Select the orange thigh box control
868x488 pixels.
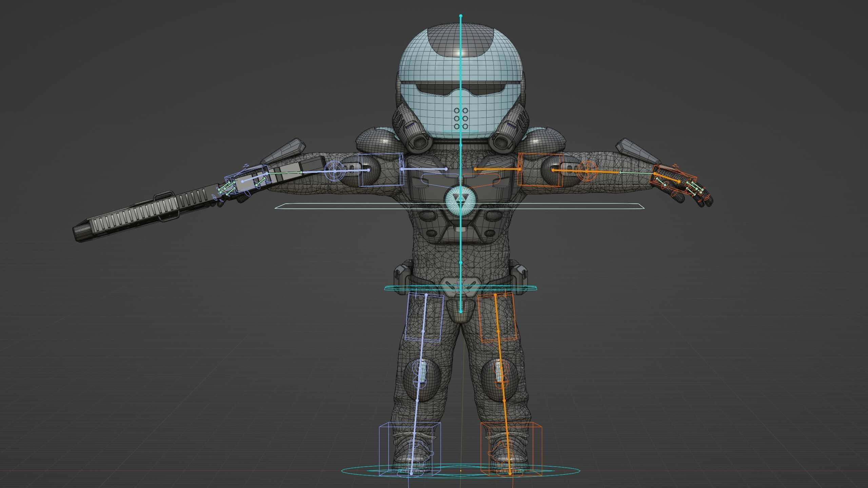pyautogui.click(x=497, y=317)
